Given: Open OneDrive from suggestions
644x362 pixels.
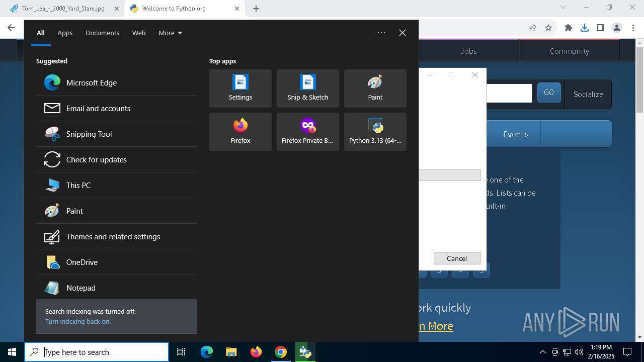Looking at the screenshot, I should tap(117, 262).
